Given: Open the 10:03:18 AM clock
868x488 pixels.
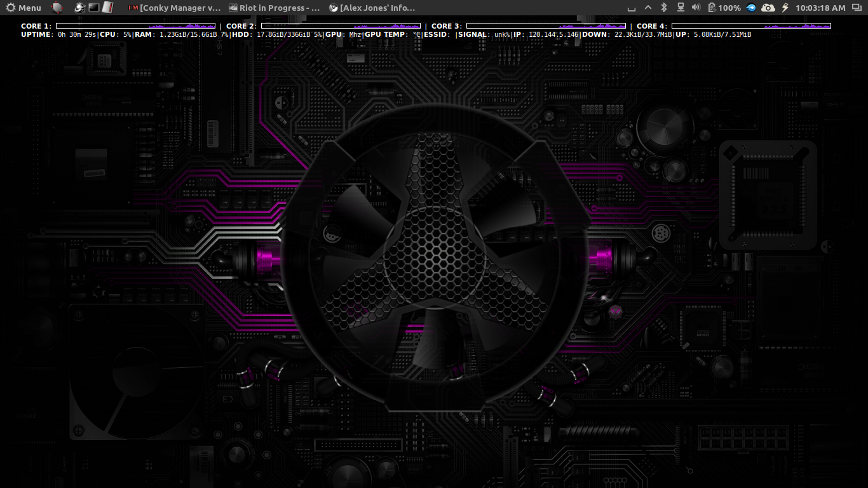Looking at the screenshot, I should (x=820, y=8).
